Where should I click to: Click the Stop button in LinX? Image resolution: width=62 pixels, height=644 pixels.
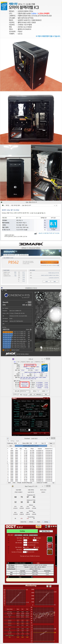point(51,446)
